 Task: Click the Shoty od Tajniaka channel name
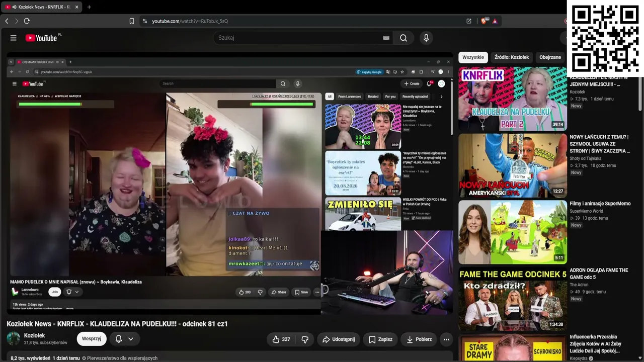pos(587,159)
